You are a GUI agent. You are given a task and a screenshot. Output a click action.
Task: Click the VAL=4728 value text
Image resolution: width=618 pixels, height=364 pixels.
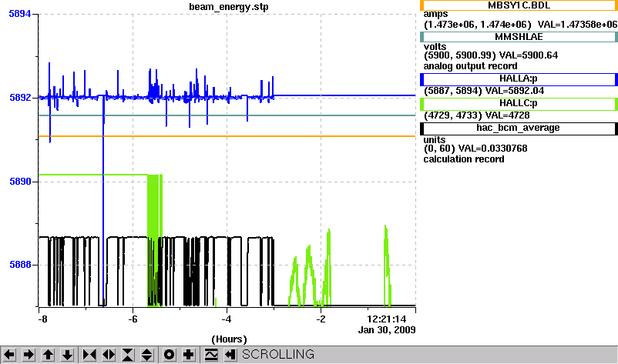point(507,115)
